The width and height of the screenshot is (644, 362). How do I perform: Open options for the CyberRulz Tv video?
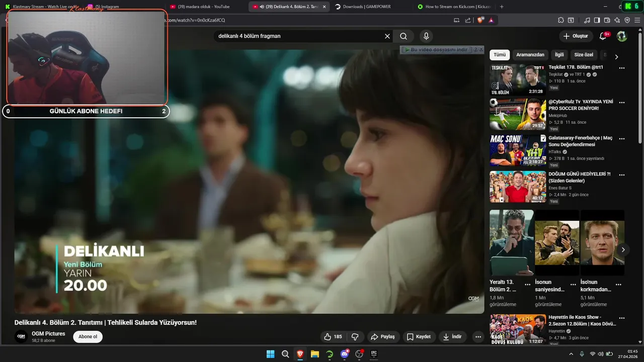[622, 102]
